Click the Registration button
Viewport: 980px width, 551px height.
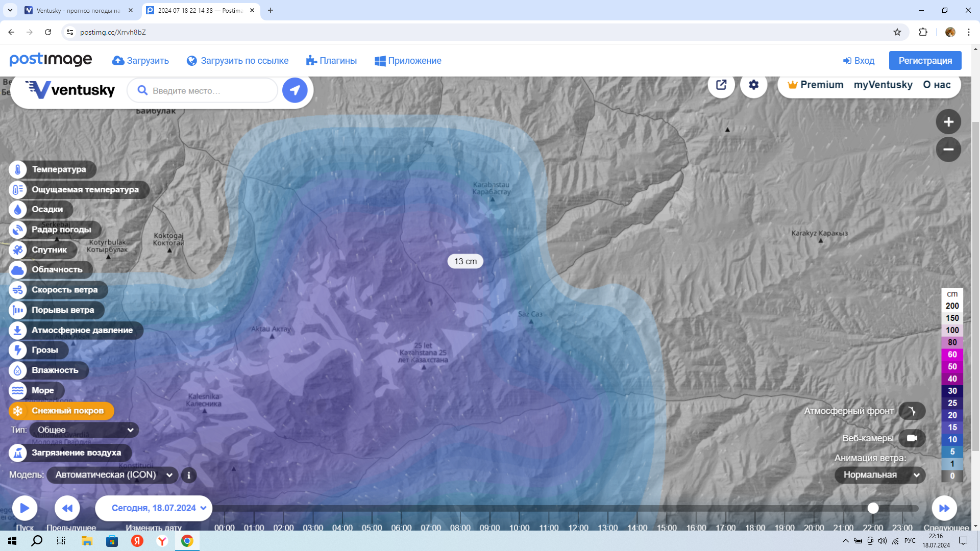pos(925,61)
